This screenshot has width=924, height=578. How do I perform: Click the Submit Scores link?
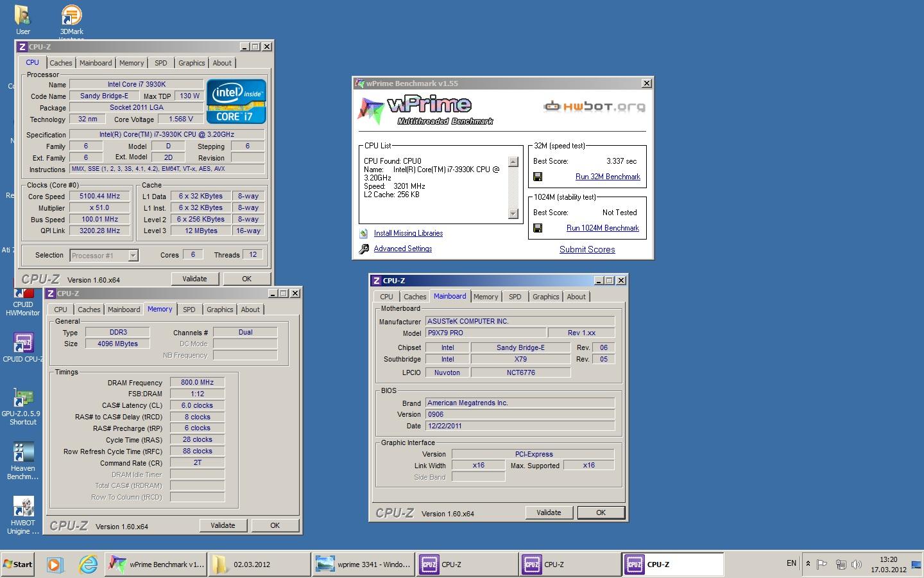click(586, 249)
